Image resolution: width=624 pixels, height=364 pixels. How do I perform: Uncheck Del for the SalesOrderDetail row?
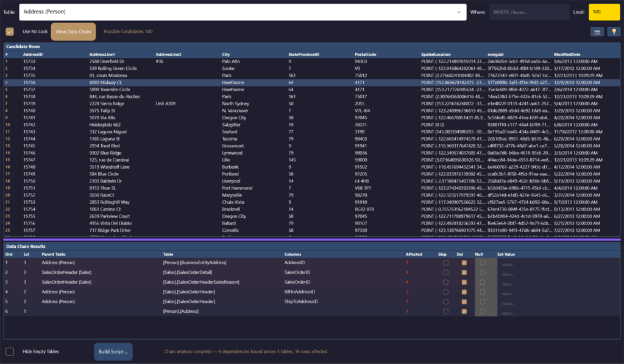pyautogui.click(x=464, y=273)
